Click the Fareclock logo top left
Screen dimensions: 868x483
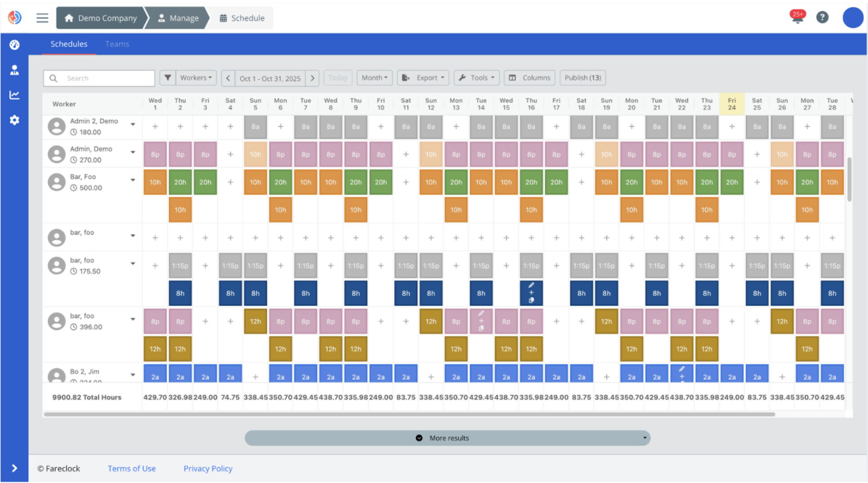tap(15, 17)
